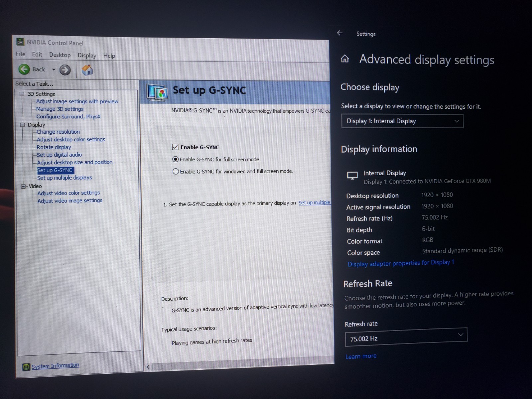Viewport: 532px width, 399px height.
Task: Click the Forward arrow icon in toolbar
Action: 65,70
